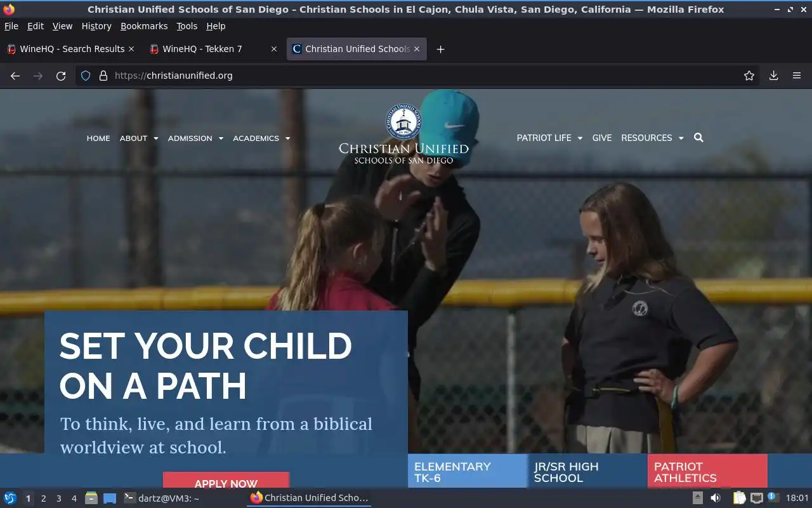Close the WineHQ Search Results tab
Viewport: 812px width, 508px height.
pos(131,49)
